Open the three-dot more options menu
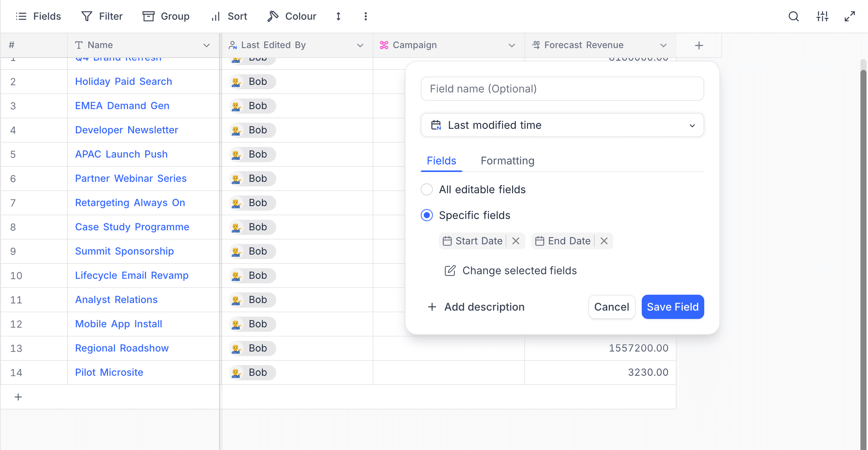The width and height of the screenshot is (868, 450). tap(365, 16)
